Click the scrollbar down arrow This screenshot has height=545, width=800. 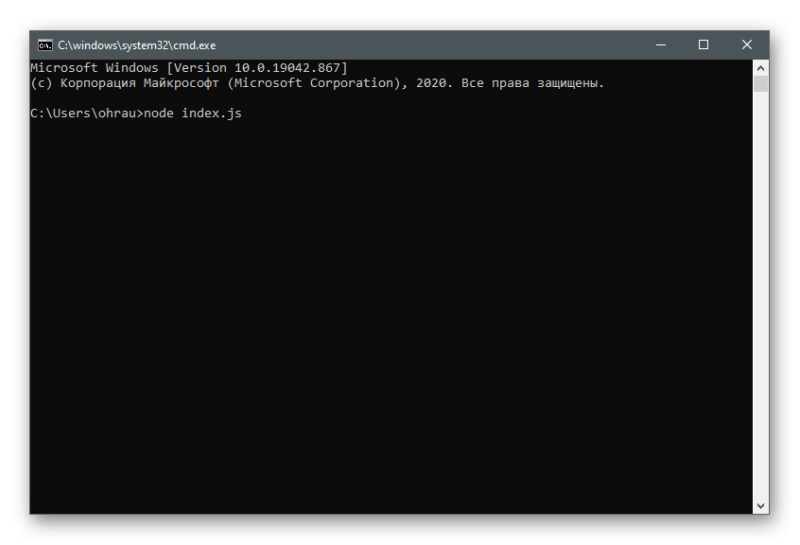[x=761, y=506]
